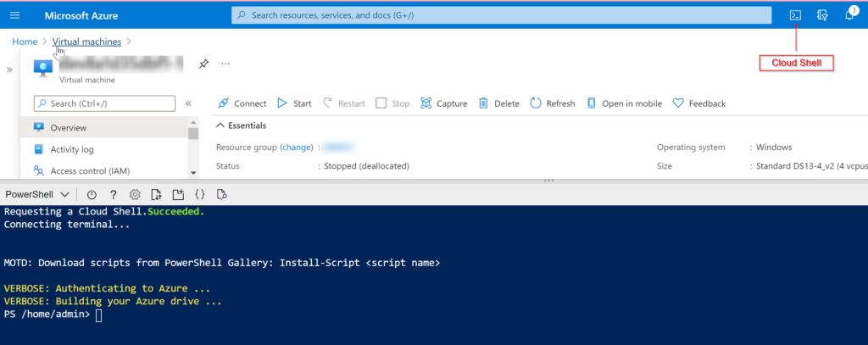Click the resource group change link
Image resolution: width=868 pixels, height=345 pixels.
[297, 147]
